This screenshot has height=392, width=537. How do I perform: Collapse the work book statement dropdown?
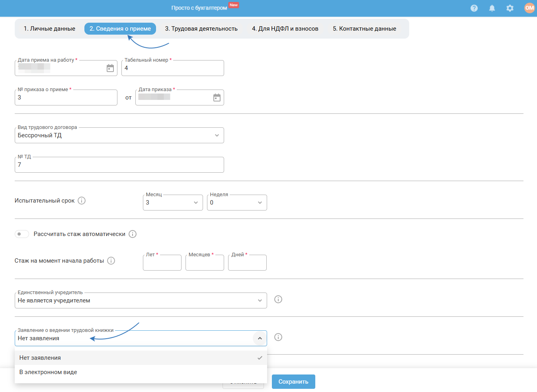[260, 338]
